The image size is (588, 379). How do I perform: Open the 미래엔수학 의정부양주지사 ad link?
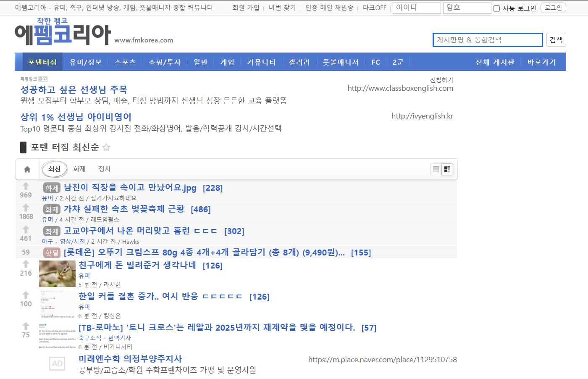coord(130,359)
